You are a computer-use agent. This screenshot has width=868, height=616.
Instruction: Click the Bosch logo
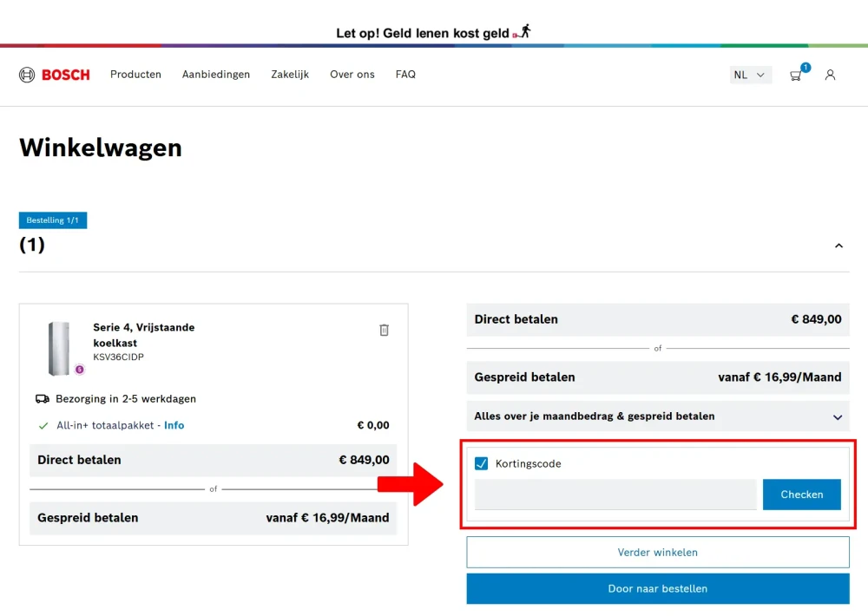(54, 75)
